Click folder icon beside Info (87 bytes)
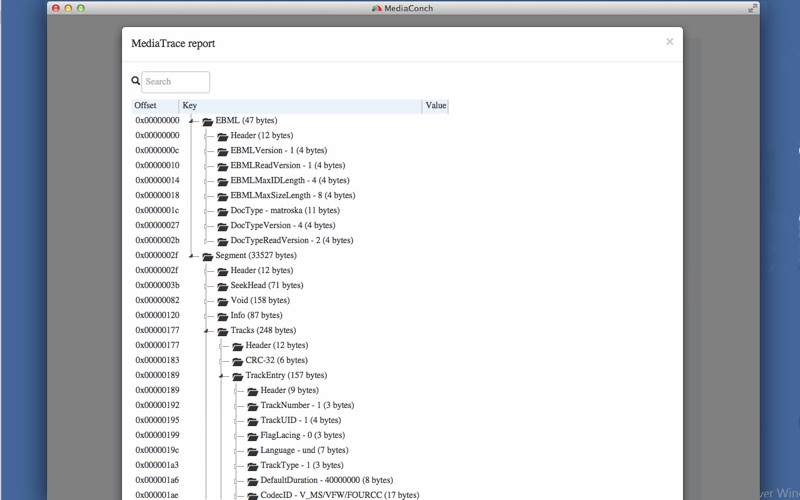Screen dimensions: 800x500 pos(222,316)
